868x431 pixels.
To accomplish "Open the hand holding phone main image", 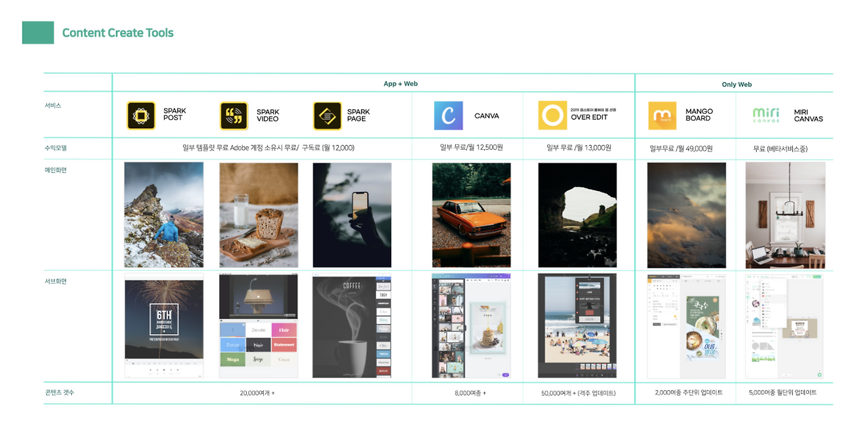I will click(352, 215).
